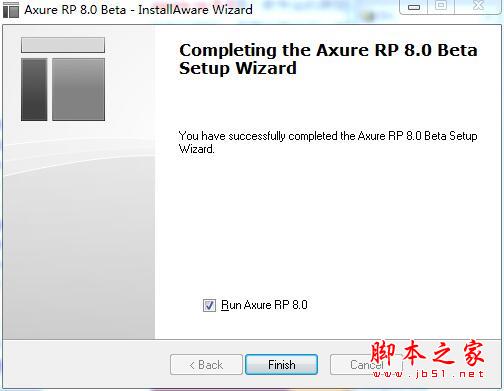The width and height of the screenshot is (504, 391).
Task: Click the window title "Axure RP 8.0 Beta - InstallAware Wizard"
Action: coord(138,10)
